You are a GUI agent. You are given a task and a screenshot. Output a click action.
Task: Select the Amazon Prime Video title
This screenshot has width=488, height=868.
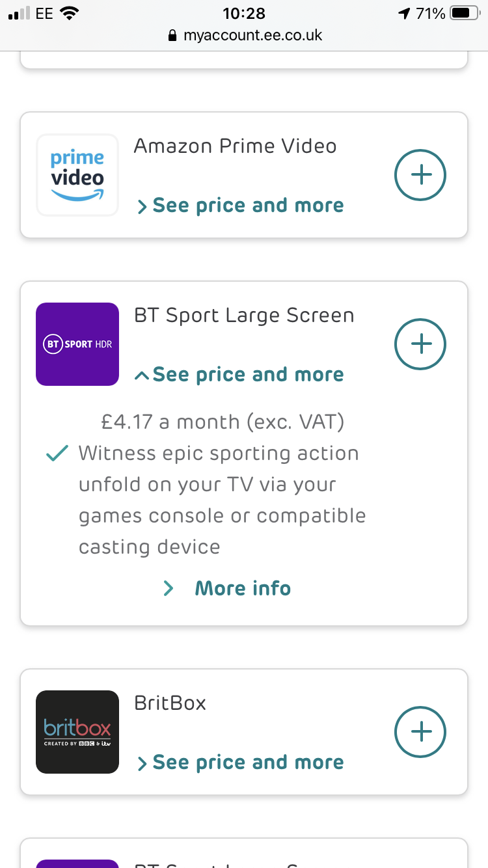pyautogui.click(x=235, y=146)
